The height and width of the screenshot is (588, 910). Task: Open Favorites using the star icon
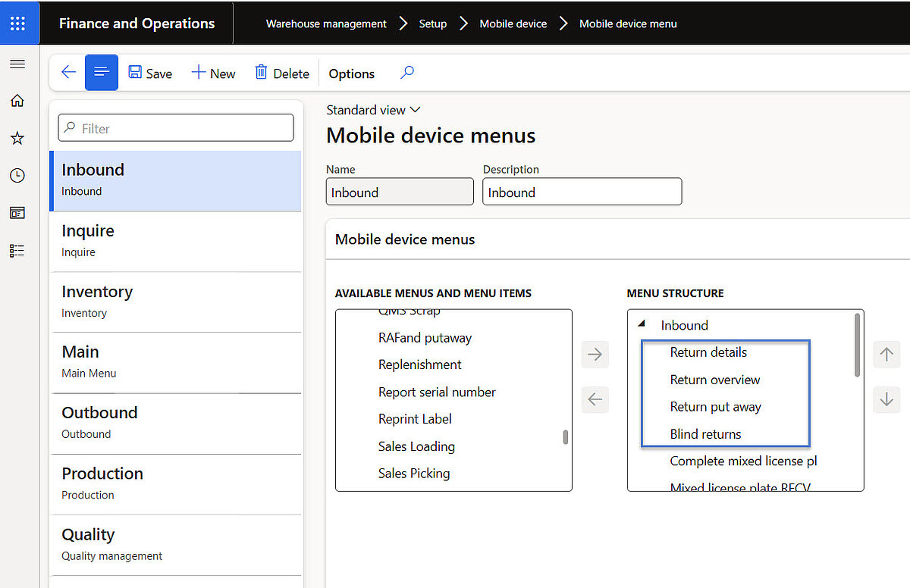[x=17, y=138]
